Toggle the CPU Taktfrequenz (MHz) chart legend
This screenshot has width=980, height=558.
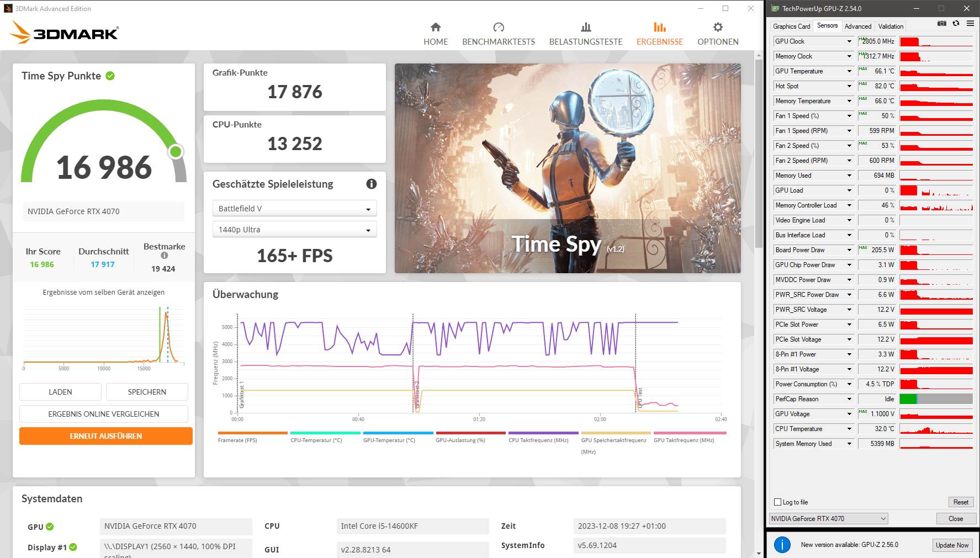tap(543, 437)
